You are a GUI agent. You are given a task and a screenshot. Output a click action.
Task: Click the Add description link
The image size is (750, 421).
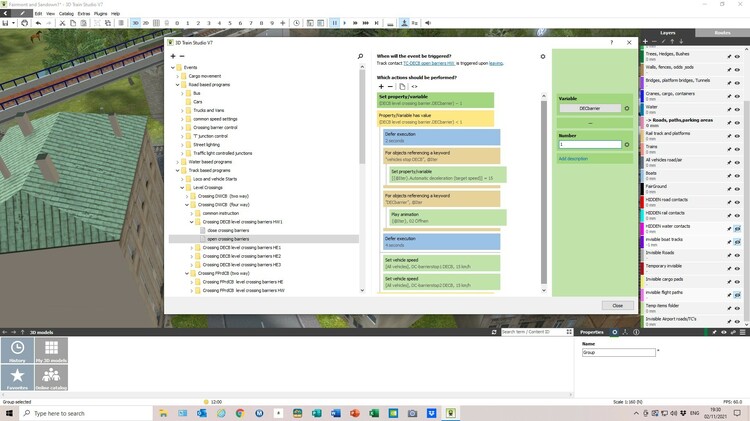click(573, 158)
